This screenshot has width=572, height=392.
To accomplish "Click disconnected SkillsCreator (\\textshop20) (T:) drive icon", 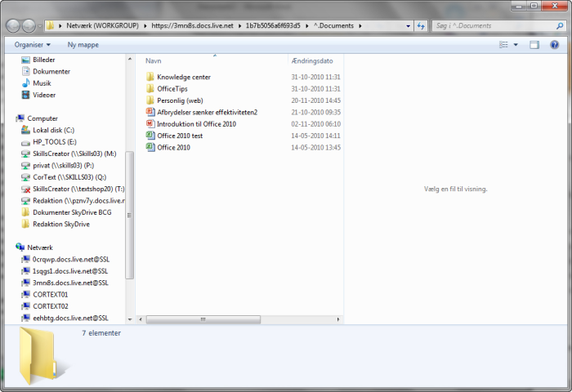I will point(25,189).
